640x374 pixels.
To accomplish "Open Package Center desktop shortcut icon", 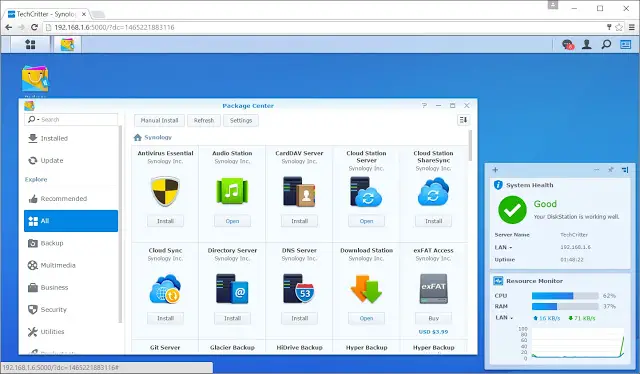I will [35, 79].
